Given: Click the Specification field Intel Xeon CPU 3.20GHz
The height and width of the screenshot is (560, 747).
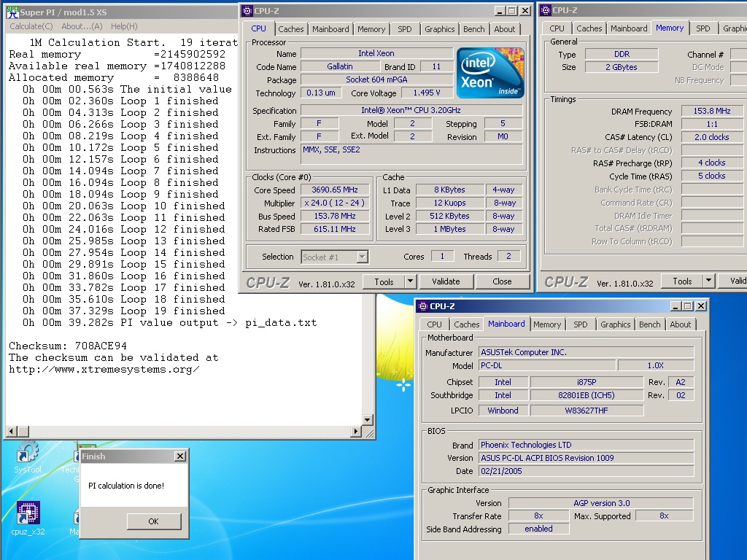Looking at the screenshot, I should [411, 111].
